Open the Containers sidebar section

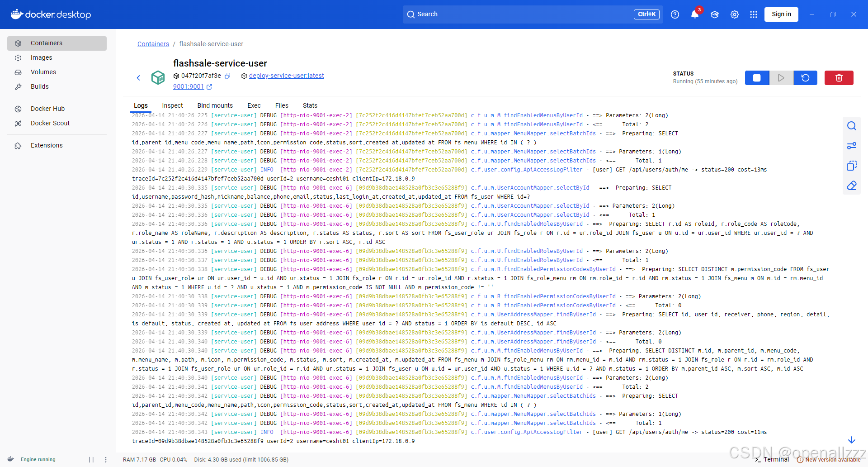57,43
